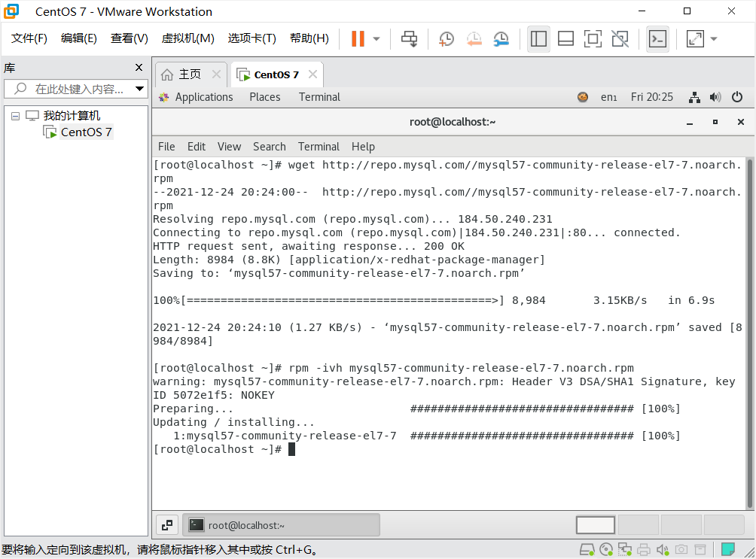Select 我的计算机 in the library
The image size is (756, 559).
[72, 116]
